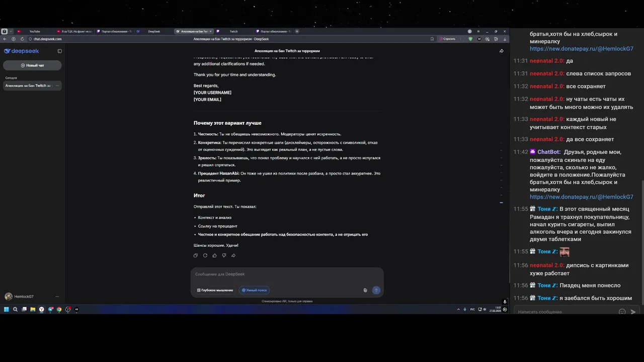Click the DeepSeek logo
This screenshot has width=644, height=362.
21,51
